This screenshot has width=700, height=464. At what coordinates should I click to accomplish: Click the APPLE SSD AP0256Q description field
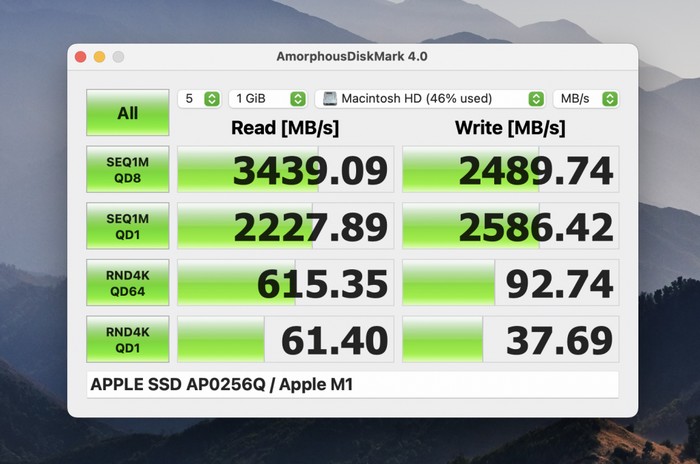(353, 385)
